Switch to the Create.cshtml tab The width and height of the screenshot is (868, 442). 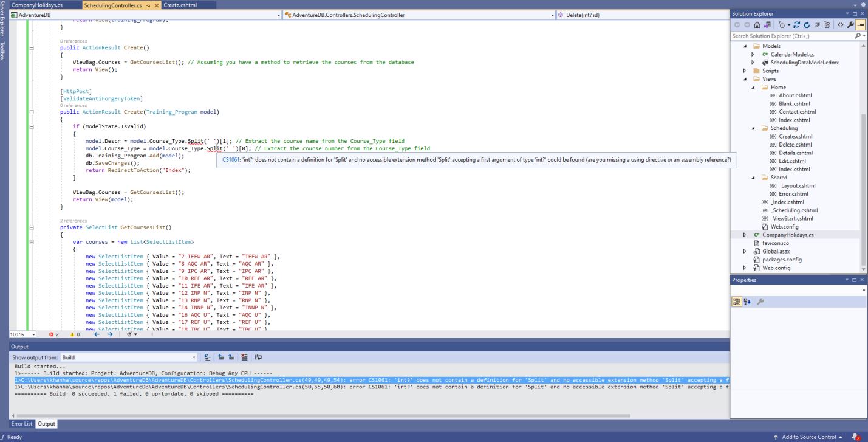179,4
